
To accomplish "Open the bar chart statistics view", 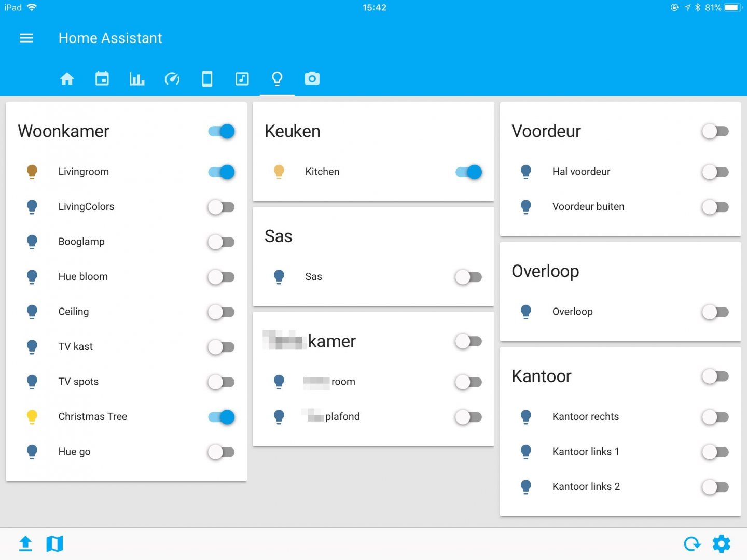I will (x=137, y=79).
